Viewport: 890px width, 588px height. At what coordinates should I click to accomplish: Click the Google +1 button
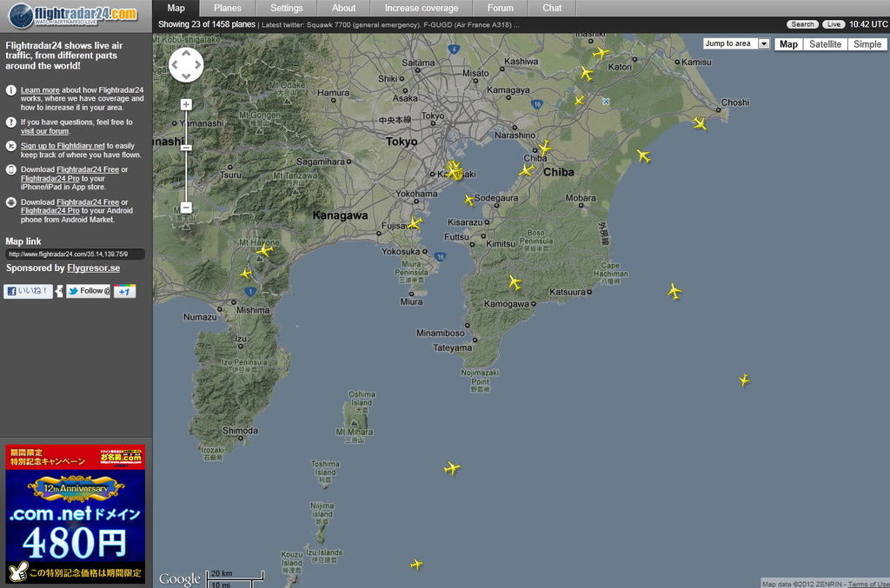[x=124, y=291]
